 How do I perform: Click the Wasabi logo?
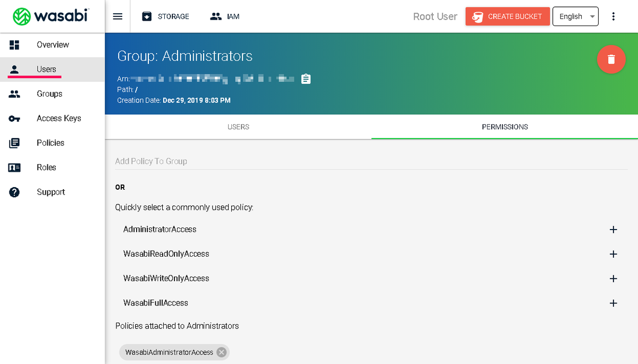click(x=51, y=16)
